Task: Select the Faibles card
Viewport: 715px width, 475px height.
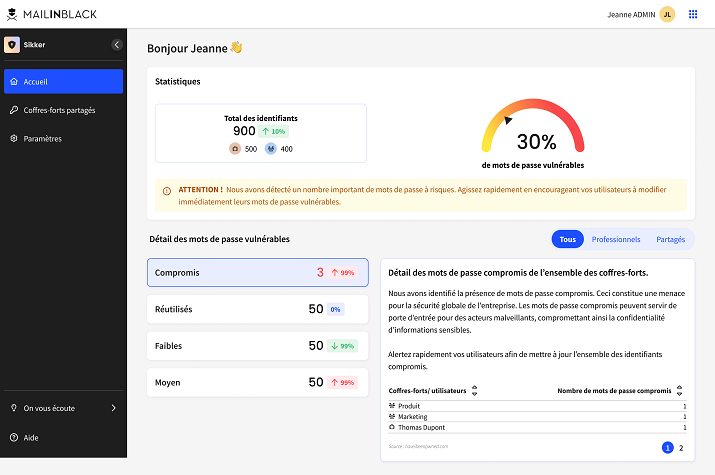Action: pos(258,346)
